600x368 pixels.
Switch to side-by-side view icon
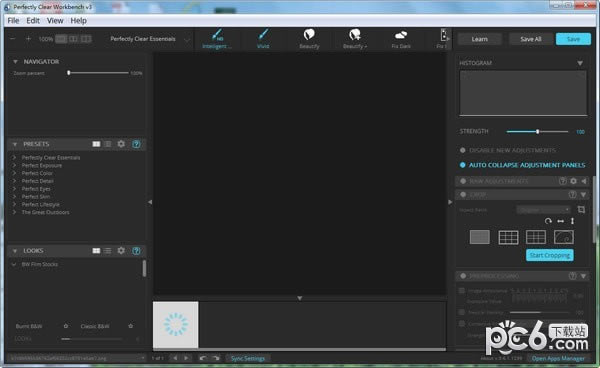click(x=86, y=39)
